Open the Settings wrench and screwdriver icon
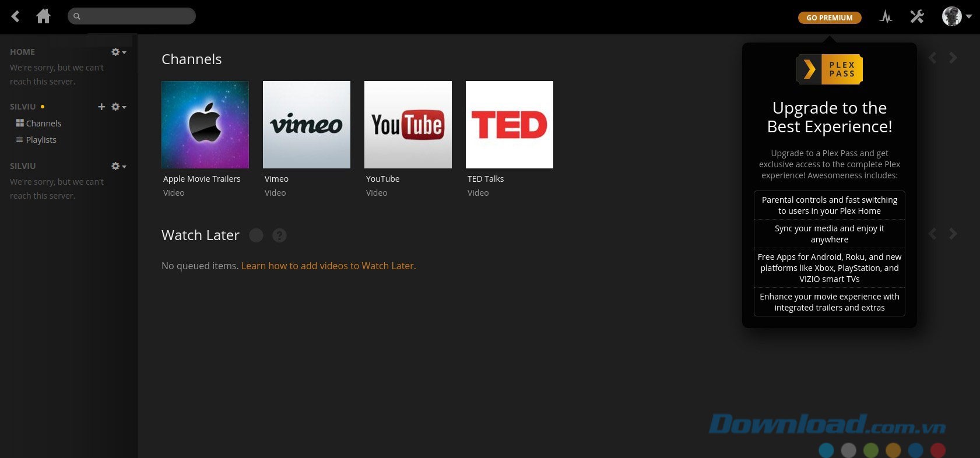 [917, 17]
